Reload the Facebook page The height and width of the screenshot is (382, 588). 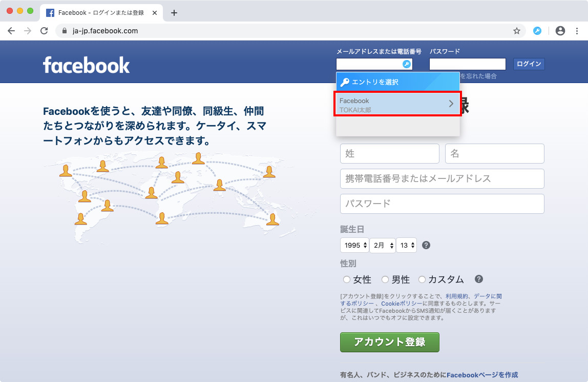(x=44, y=31)
